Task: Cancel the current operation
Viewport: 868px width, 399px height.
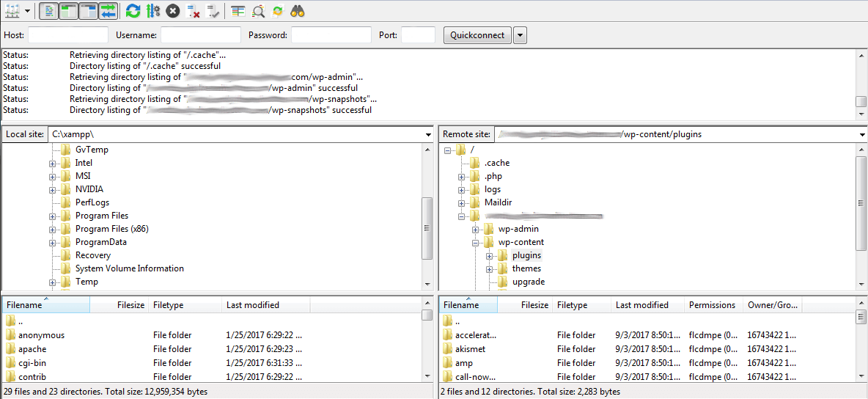Action: 173,11
